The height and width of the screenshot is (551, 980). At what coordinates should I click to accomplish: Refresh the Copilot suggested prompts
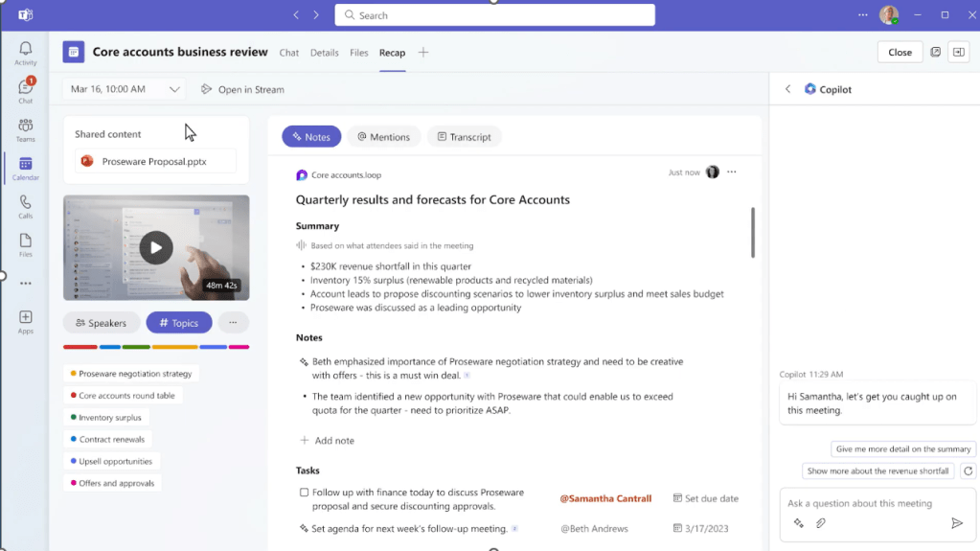[x=969, y=471]
